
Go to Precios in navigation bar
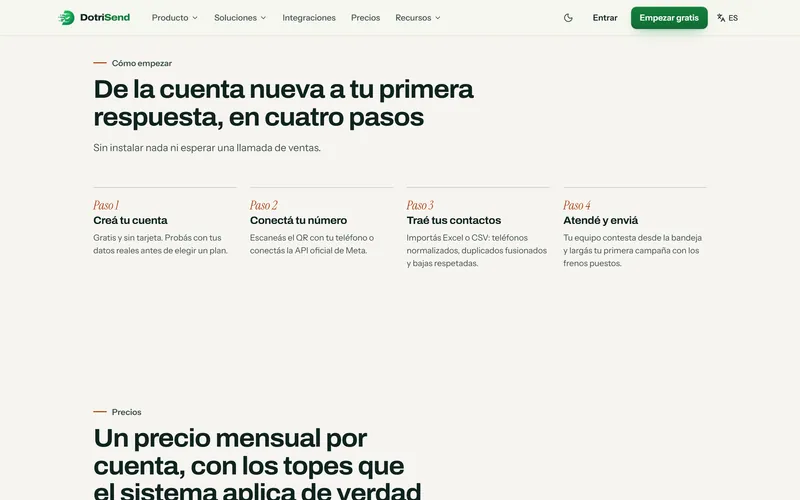point(365,18)
